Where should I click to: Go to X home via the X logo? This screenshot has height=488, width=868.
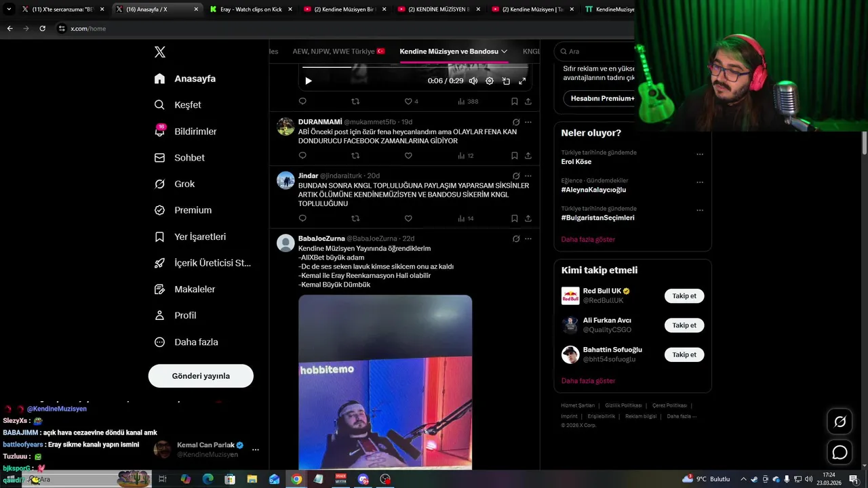point(159,52)
